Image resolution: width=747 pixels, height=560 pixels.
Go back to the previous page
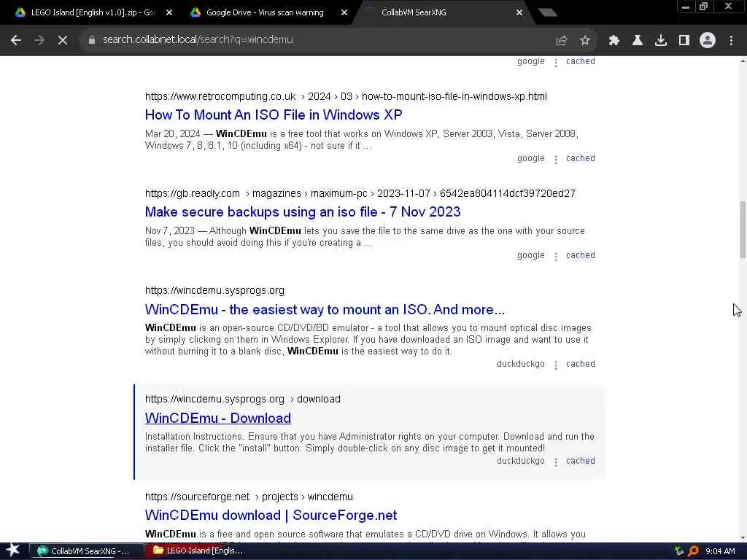click(16, 40)
